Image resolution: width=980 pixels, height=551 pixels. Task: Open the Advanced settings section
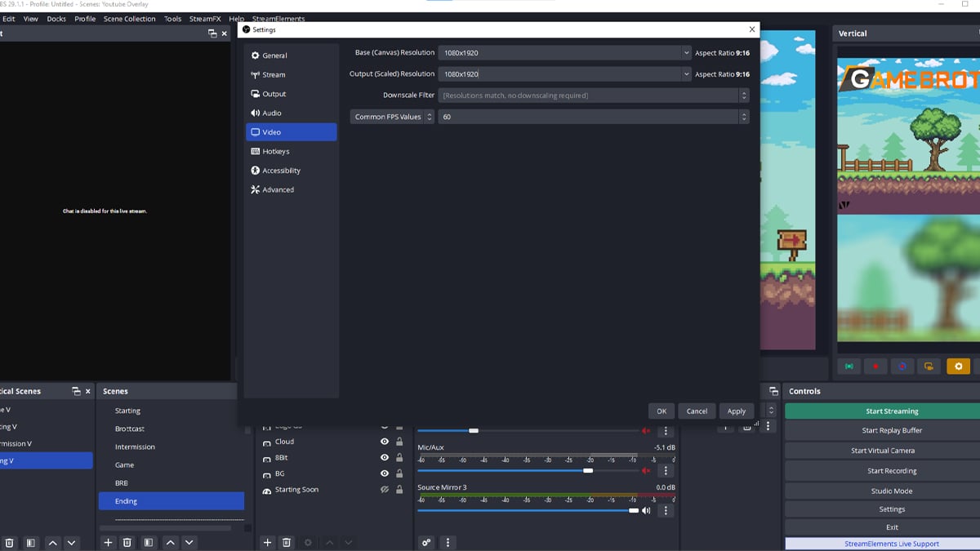click(276, 189)
